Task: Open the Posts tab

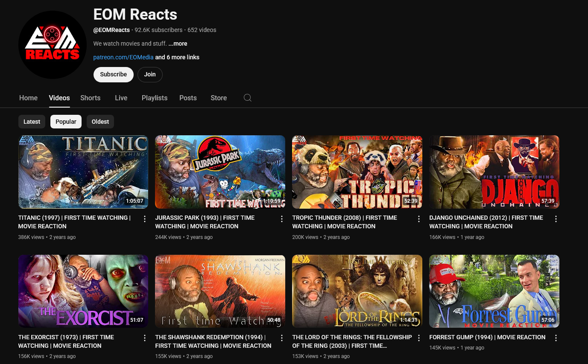Action: click(x=188, y=98)
